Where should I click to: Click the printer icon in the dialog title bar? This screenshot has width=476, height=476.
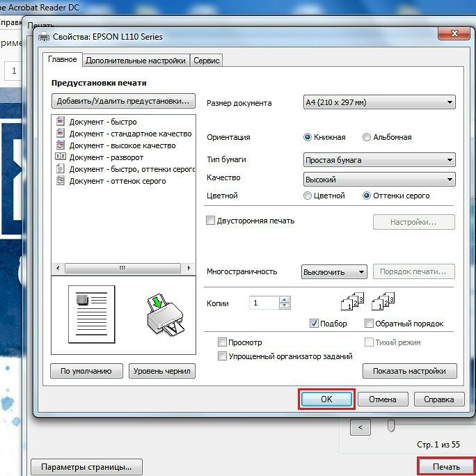44,36
